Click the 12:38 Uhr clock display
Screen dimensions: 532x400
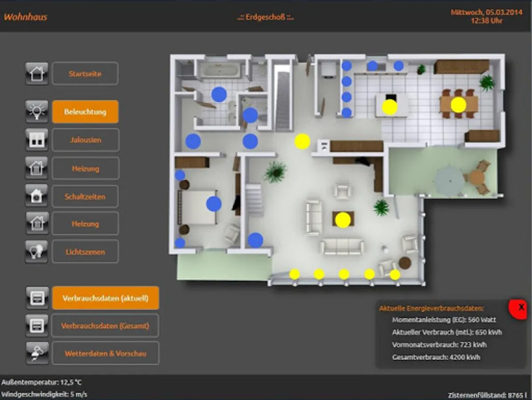(487, 21)
